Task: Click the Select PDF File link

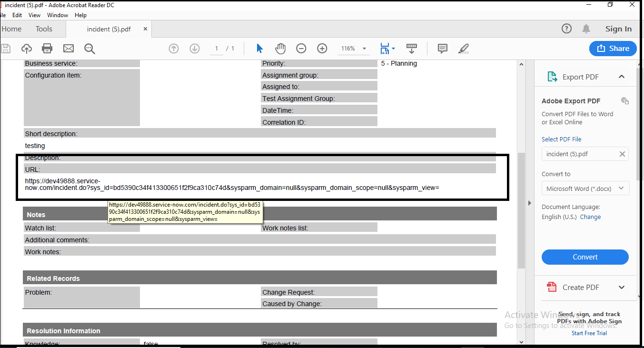Action: coord(562,139)
